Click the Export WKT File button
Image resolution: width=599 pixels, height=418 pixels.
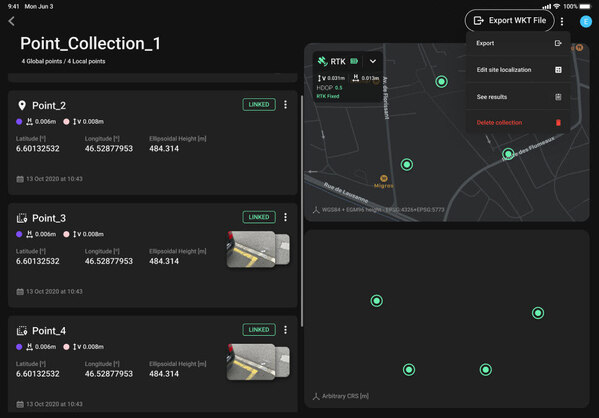[509, 21]
